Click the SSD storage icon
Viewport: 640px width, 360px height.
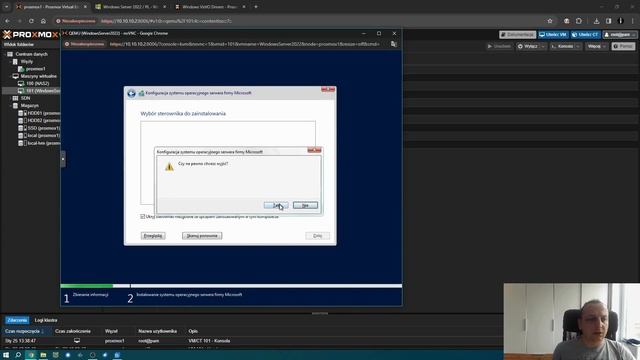pyautogui.click(x=22, y=128)
